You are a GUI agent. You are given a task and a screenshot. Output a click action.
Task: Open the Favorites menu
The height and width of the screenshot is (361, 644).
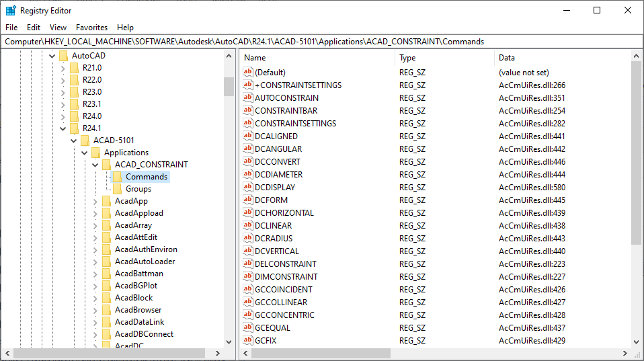click(x=91, y=28)
